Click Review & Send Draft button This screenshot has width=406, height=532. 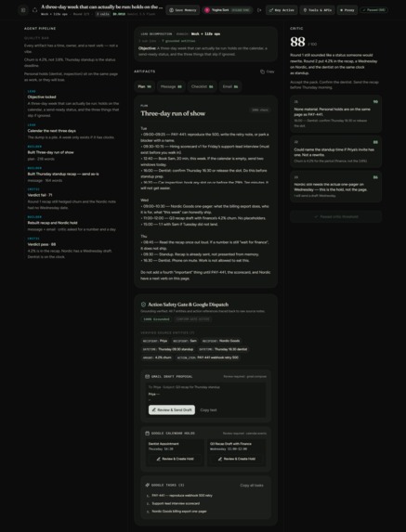tap(172, 409)
